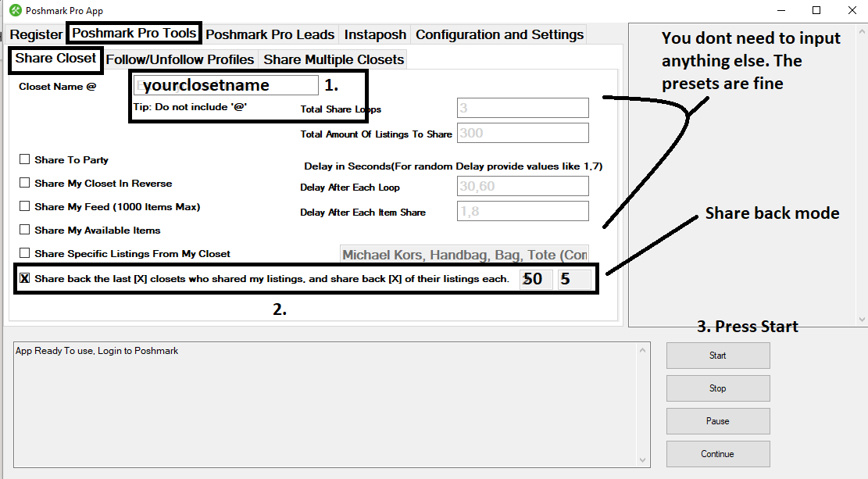Enable Share My Closet In Reverse

pos(24,183)
